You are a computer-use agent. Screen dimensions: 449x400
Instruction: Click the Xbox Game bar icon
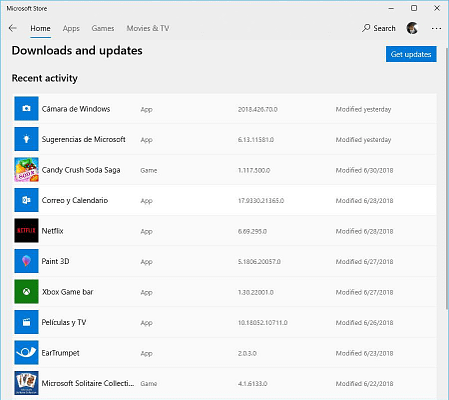click(x=26, y=292)
